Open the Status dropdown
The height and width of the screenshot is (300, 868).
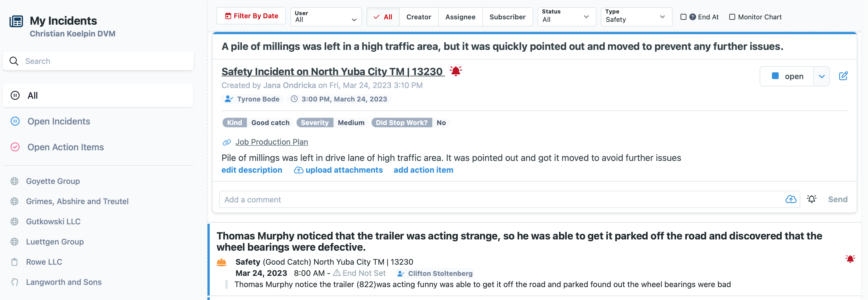point(566,17)
